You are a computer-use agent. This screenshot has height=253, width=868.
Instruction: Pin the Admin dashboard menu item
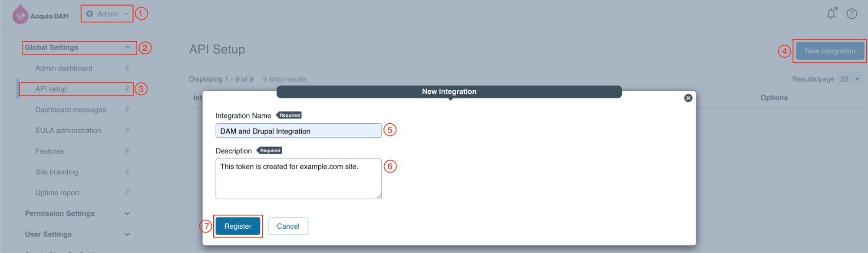coord(127,68)
